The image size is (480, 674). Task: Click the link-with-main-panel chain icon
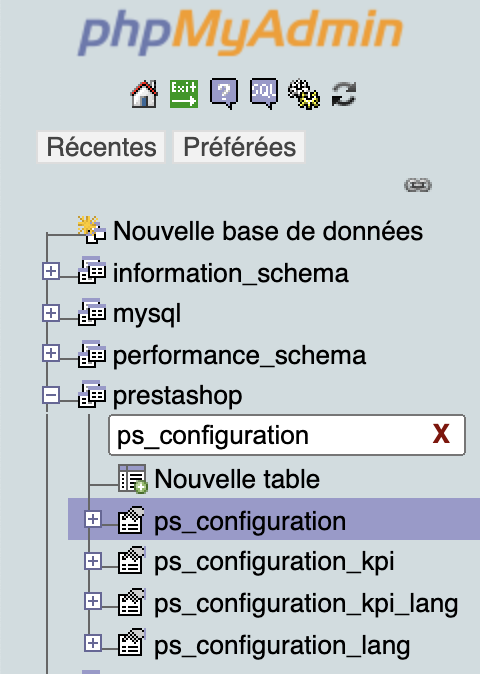pyautogui.click(x=418, y=185)
